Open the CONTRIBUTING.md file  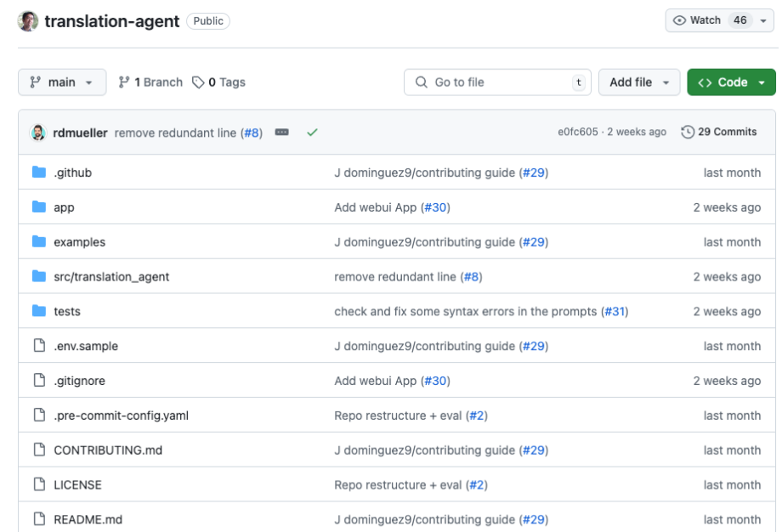coord(108,450)
